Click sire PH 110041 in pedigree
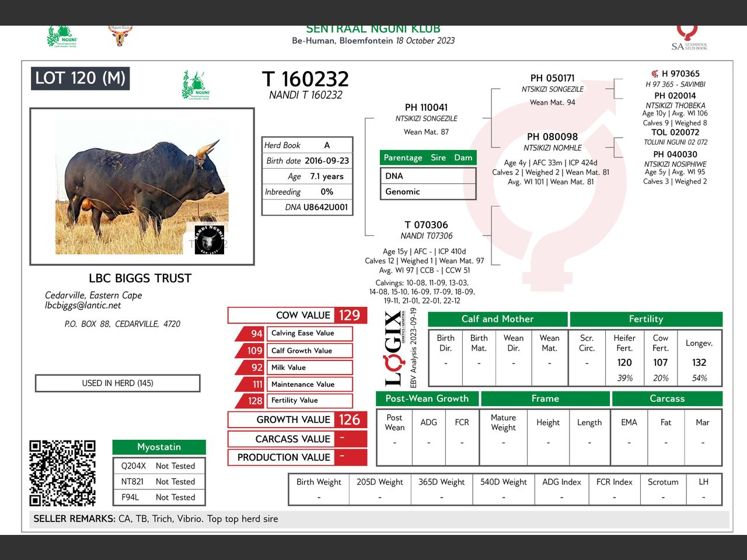Image resolution: width=747 pixels, height=560 pixels. (427, 107)
